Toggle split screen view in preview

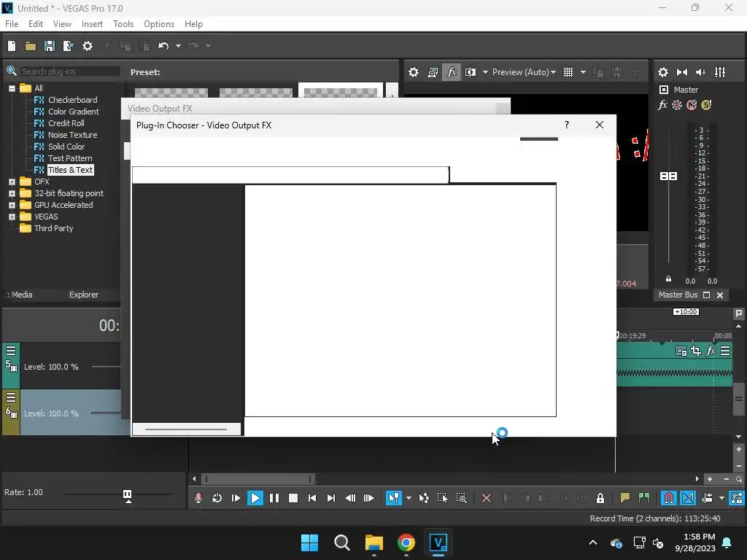[x=471, y=72]
